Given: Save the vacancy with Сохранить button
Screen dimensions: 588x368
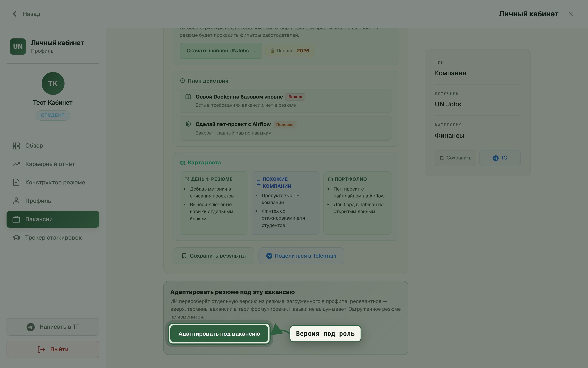Looking at the screenshot, I should tap(455, 158).
